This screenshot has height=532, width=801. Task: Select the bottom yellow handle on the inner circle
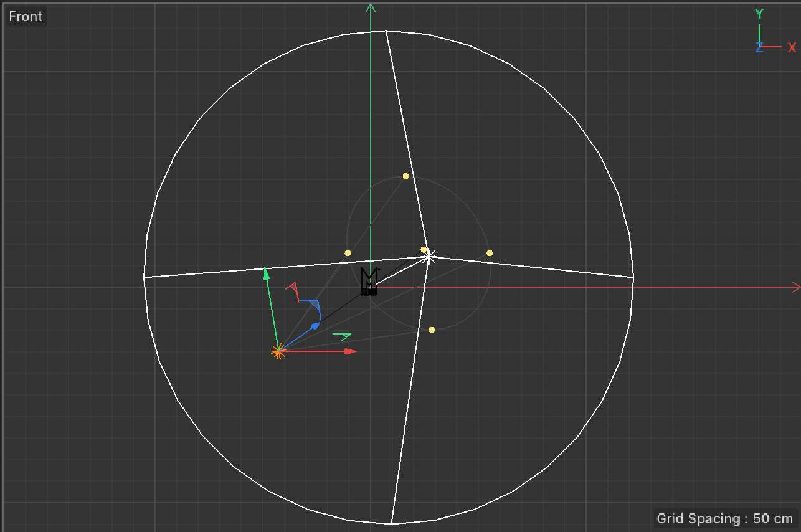click(x=432, y=330)
